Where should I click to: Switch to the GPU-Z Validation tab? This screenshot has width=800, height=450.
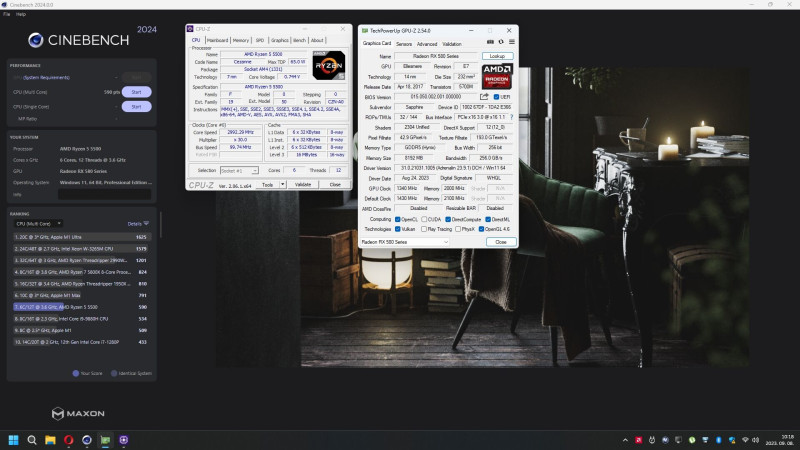(x=452, y=44)
